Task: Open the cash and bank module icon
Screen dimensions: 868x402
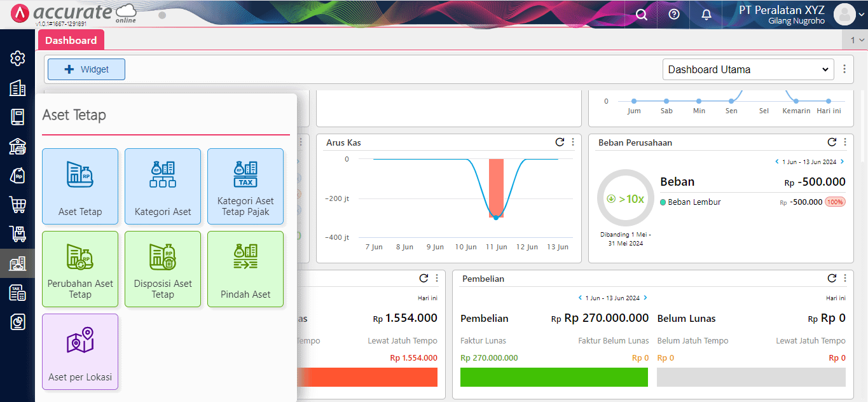Action: click(17, 146)
